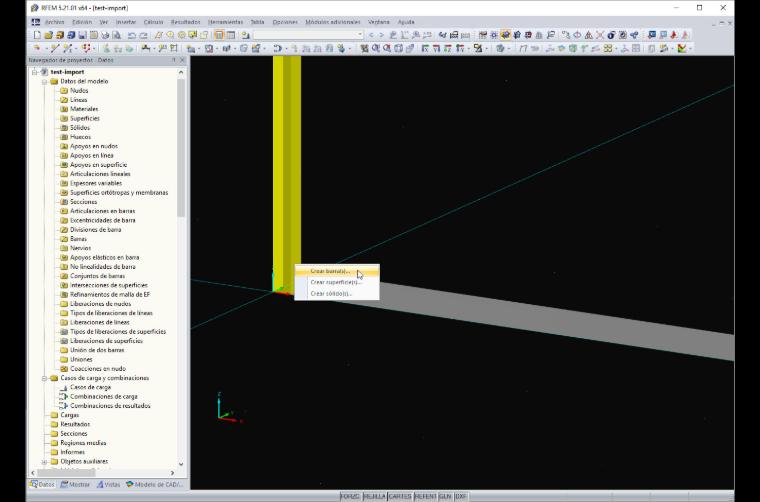
Task: Close the Navegador de proyectos panel
Action: coord(182,60)
